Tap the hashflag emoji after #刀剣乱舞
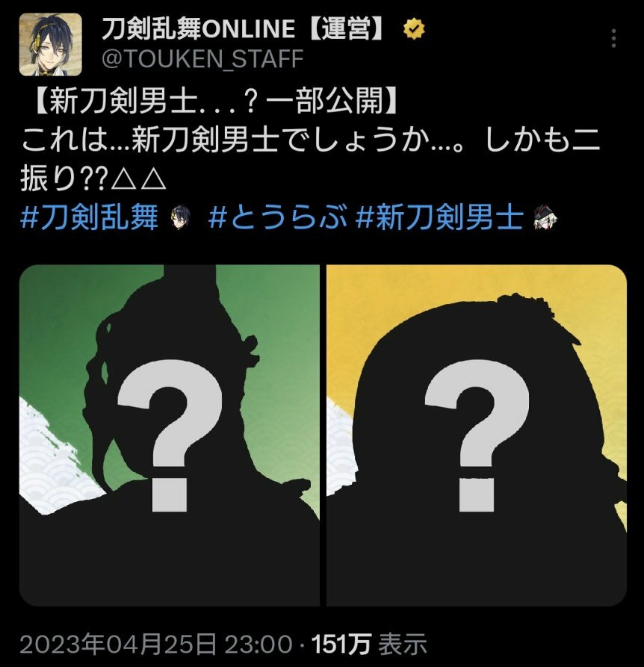Image resolution: width=644 pixels, height=667 pixels. pyautogui.click(x=180, y=217)
